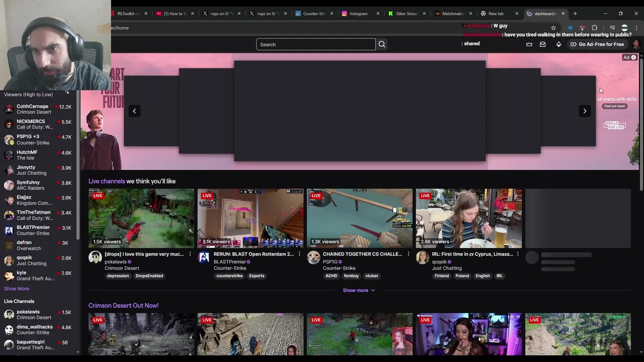Open kyle channel in the sidebar
Screen dimensions: 644x362
39,276
